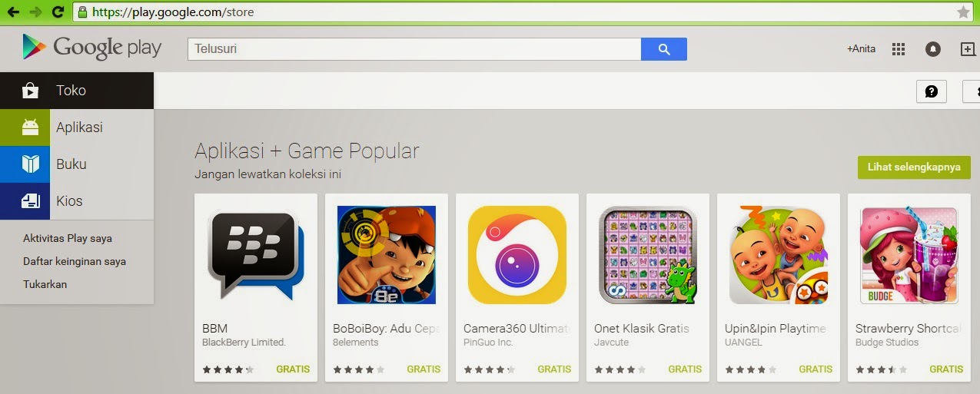This screenshot has width=980, height=394.
Task: Click the browser reload icon
Action: click(x=58, y=12)
